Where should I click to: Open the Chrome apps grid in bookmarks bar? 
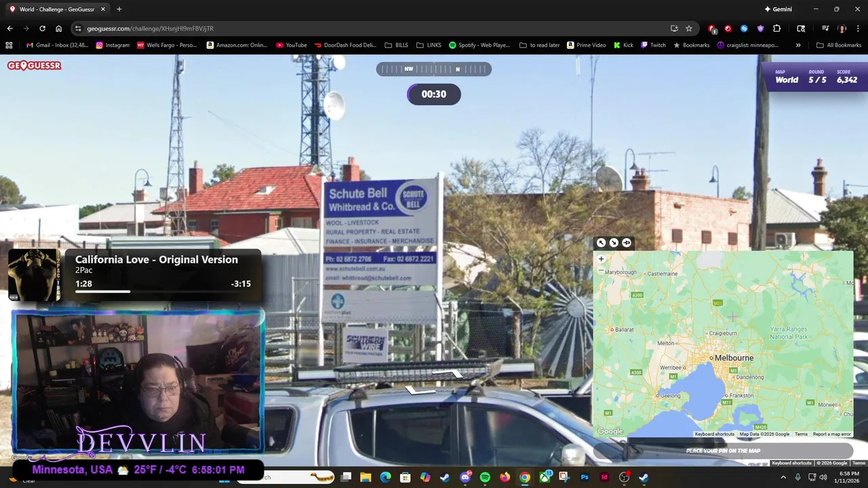[x=9, y=45]
